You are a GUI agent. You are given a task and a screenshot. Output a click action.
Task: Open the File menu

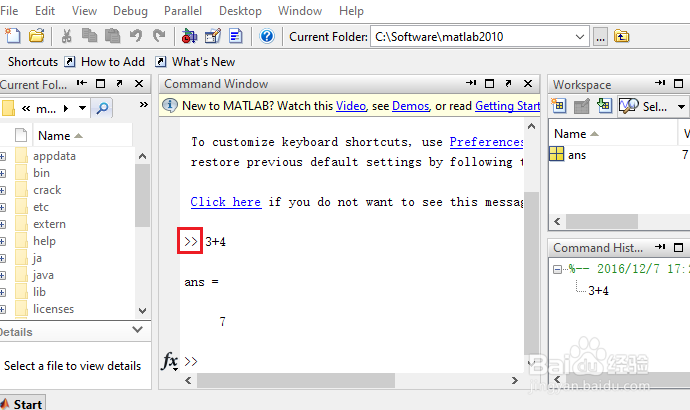click(9, 11)
